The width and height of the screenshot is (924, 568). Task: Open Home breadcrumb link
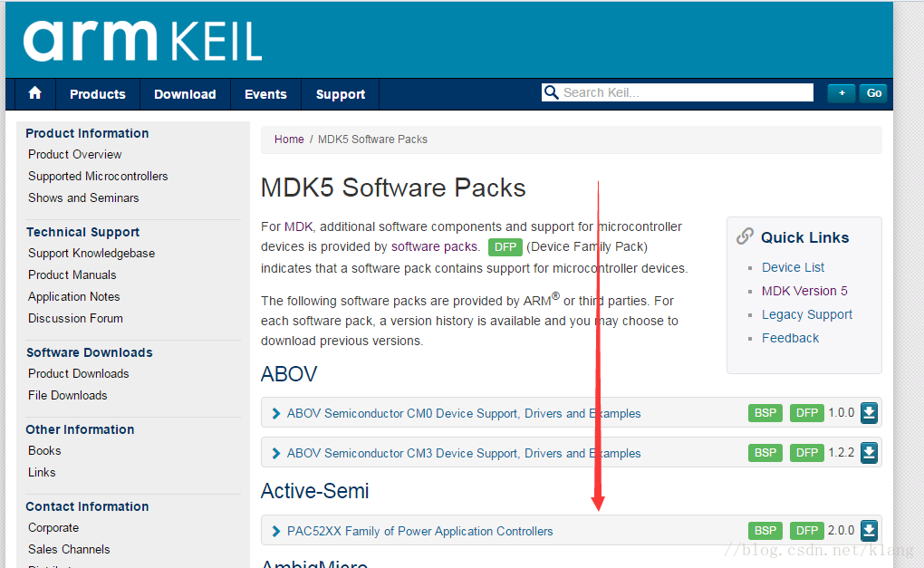click(289, 140)
